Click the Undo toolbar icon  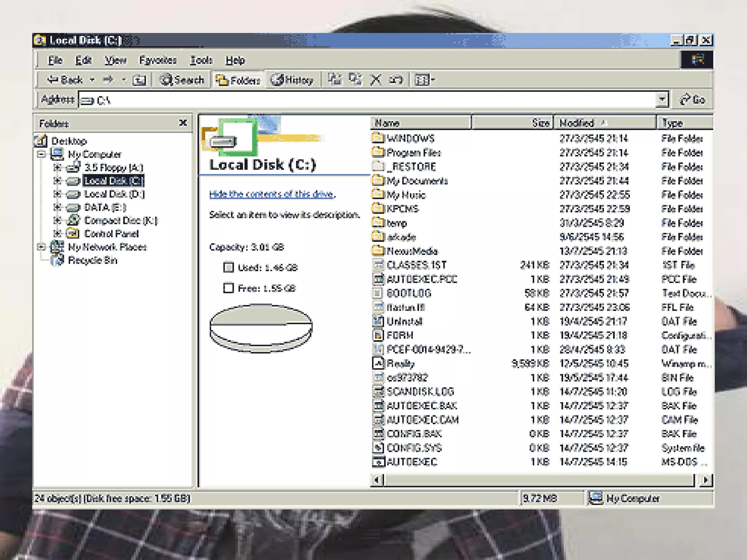396,79
